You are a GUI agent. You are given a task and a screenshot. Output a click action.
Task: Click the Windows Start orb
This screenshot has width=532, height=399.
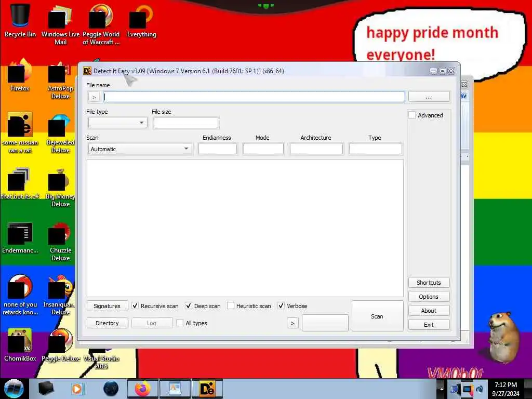click(14, 389)
